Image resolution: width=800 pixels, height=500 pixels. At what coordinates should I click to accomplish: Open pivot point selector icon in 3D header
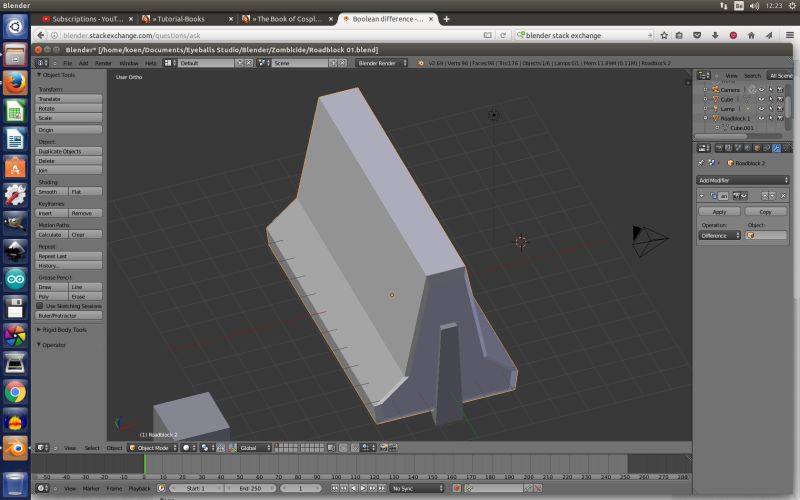click(207, 448)
